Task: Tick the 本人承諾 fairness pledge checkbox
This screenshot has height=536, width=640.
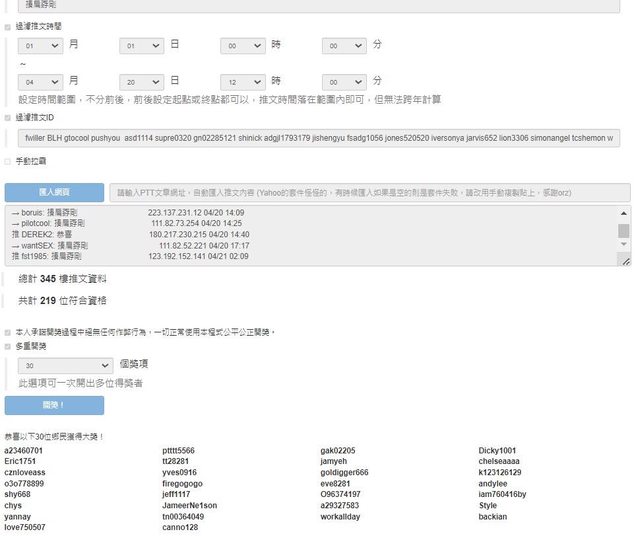Action: (8, 331)
